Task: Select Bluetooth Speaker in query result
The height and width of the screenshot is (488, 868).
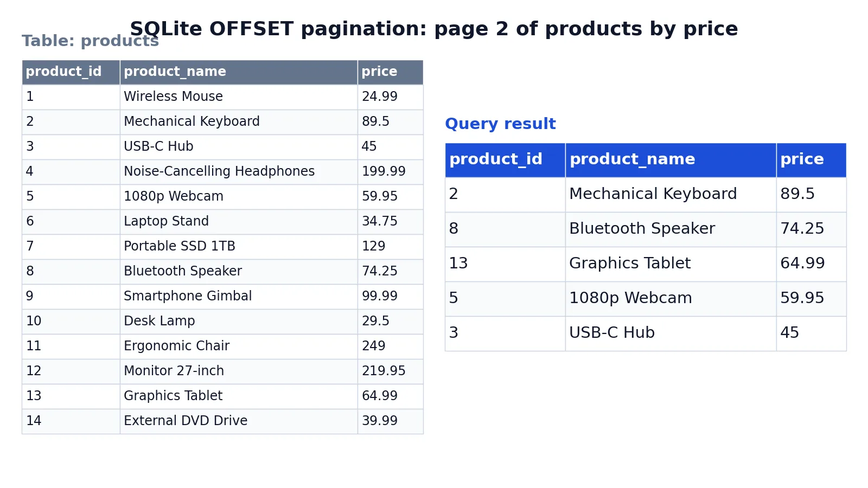Action: click(671, 229)
